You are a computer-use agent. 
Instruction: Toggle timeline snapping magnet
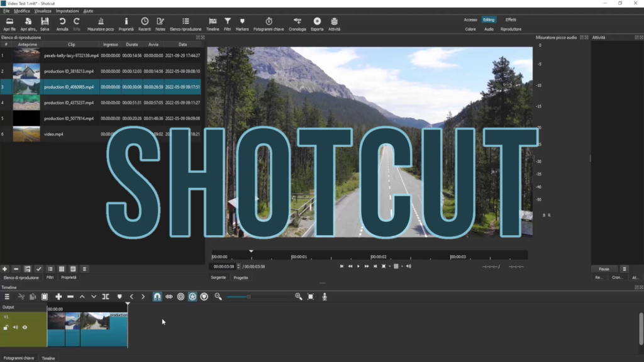point(157,297)
